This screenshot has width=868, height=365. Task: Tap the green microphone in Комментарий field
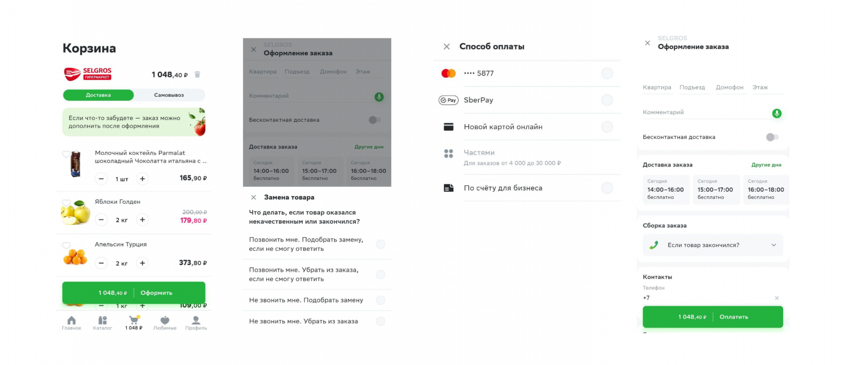777,113
